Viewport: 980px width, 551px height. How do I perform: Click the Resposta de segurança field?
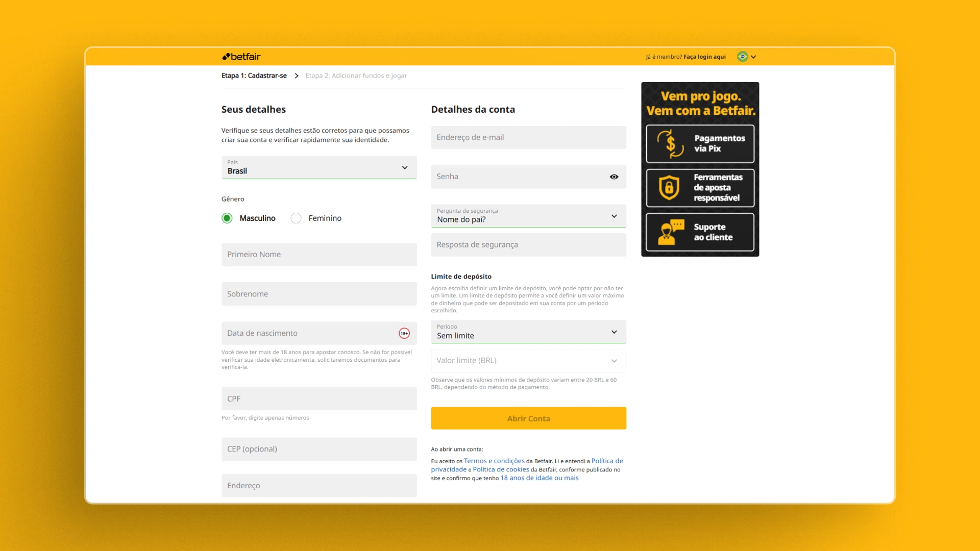(528, 245)
